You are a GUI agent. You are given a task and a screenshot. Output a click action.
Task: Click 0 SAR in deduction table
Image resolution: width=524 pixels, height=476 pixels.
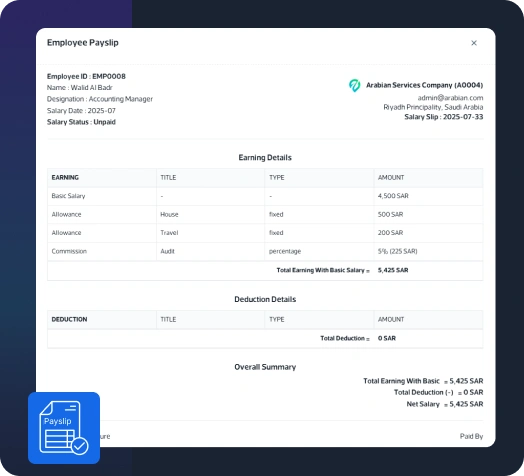click(387, 338)
